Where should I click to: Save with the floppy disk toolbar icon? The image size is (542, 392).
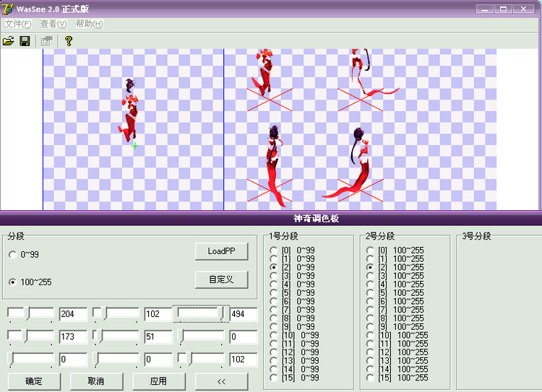[x=25, y=41]
